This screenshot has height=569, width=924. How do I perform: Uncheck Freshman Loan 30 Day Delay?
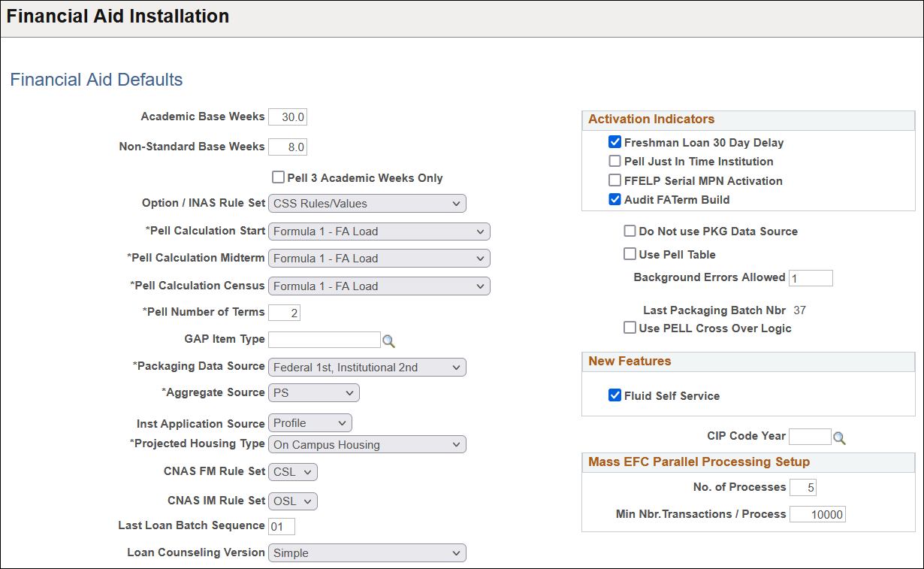click(614, 142)
